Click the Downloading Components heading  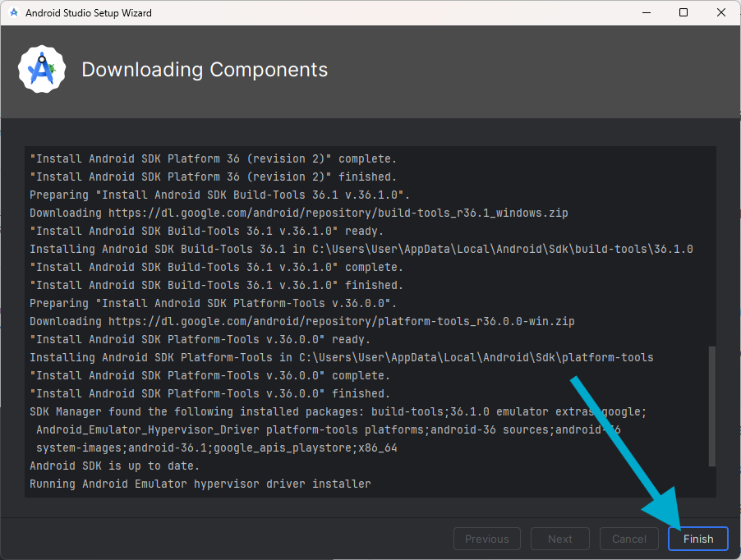[x=205, y=70]
